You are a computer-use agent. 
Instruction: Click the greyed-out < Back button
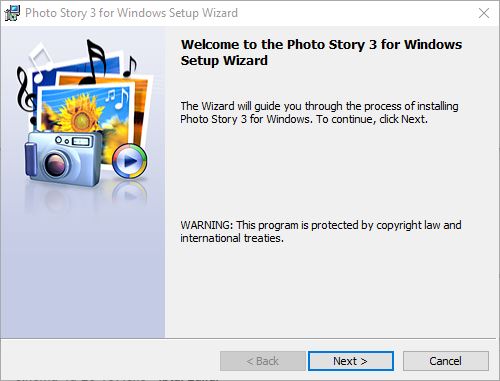263,361
